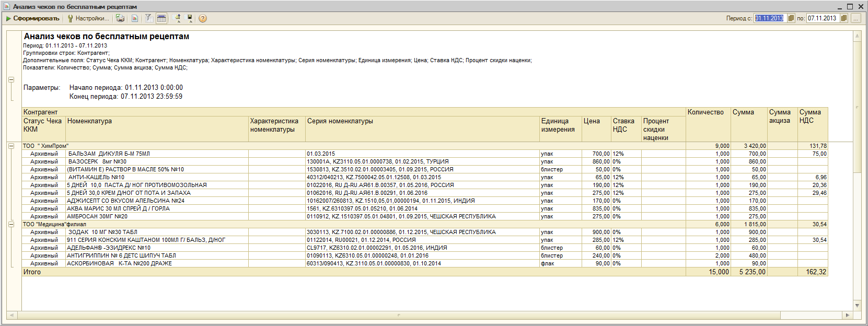Click the save settings floppy icon
The height and width of the screenshot is (326, 868).
[190, 18]
